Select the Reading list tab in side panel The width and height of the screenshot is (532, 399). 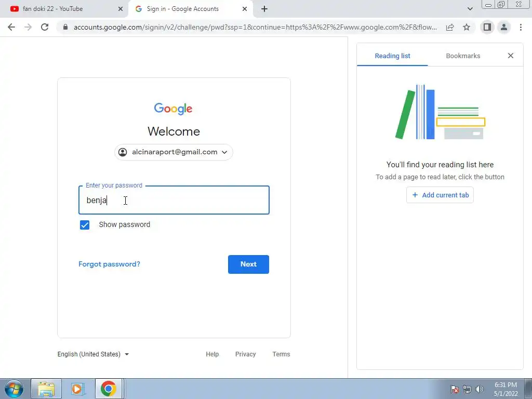click(393, 56)
